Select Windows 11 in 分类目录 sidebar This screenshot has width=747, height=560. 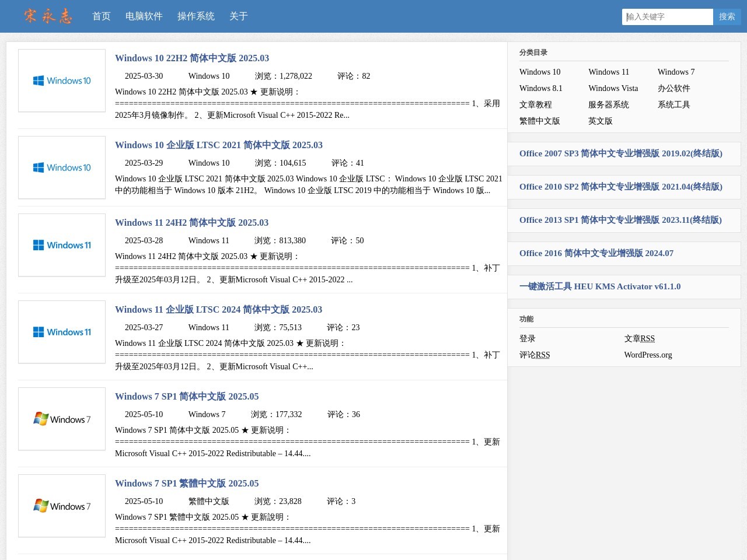(609, 72)
